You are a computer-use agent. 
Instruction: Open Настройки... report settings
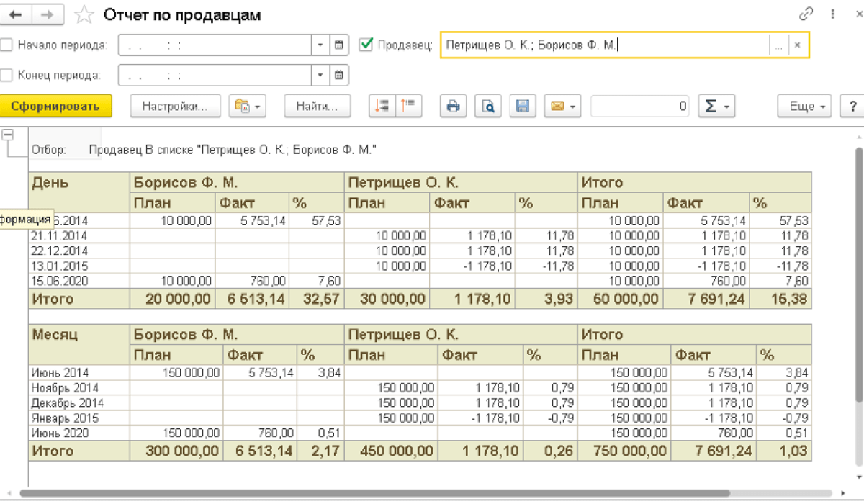coord(175,107)
